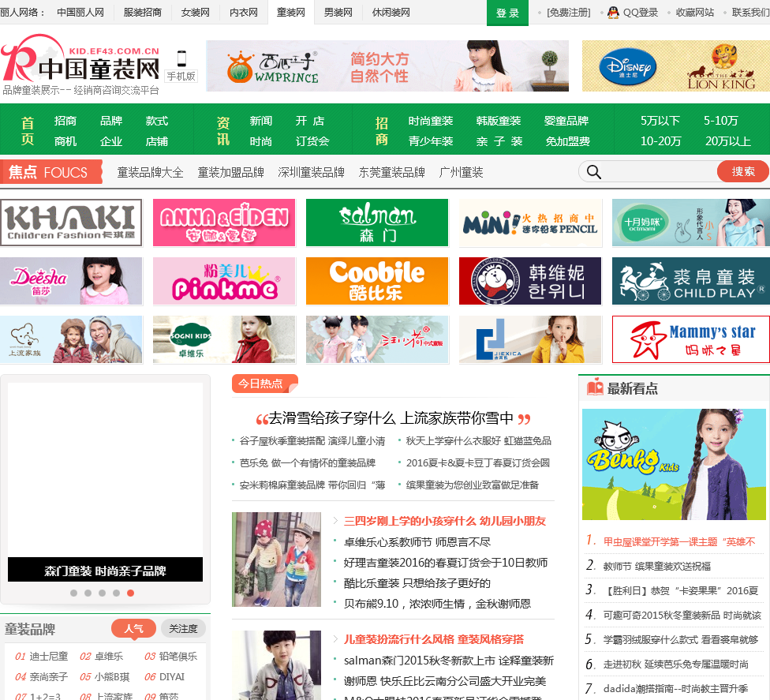Open the 深圳童装品牌 focus link
Screen dimensions: 770x700
312,172
